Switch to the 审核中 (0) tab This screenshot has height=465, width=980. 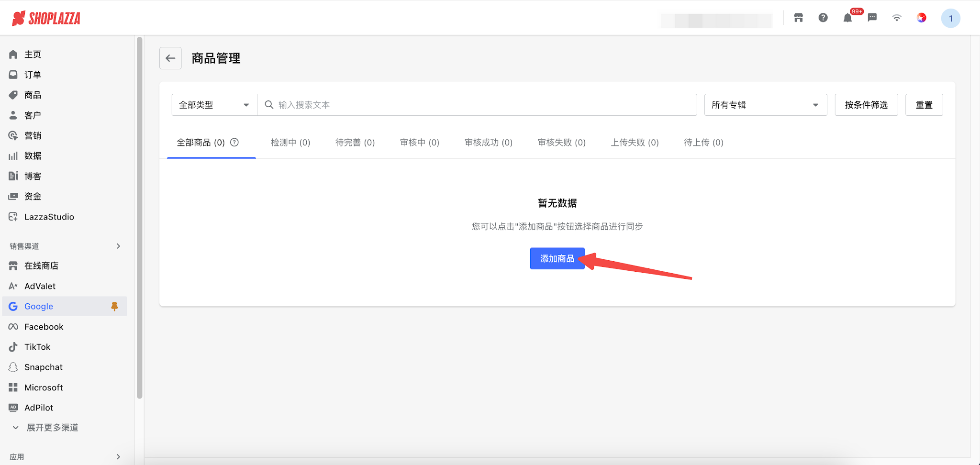point(420,143)
